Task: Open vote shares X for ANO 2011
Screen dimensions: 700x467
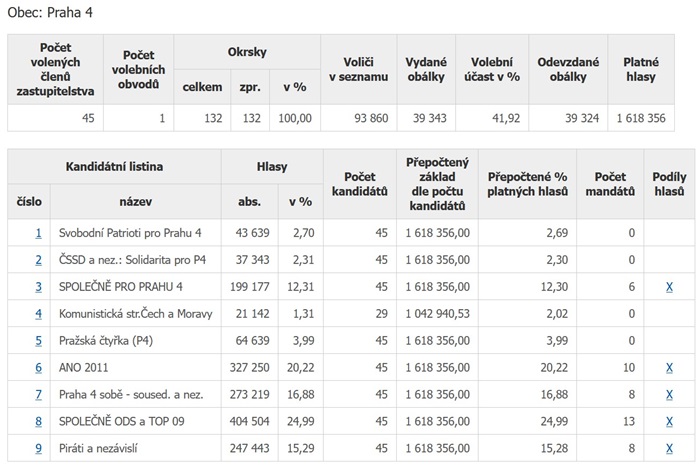Action: click(669, 368)
